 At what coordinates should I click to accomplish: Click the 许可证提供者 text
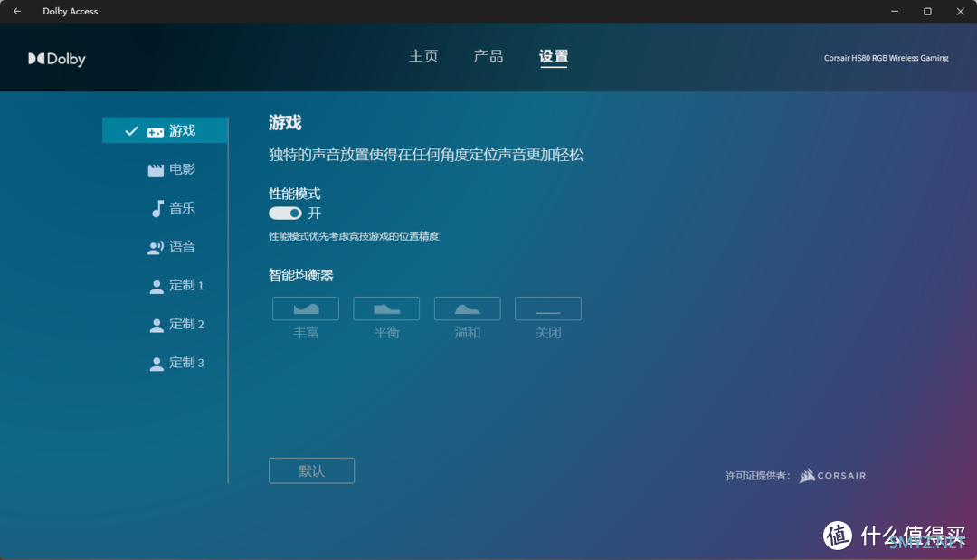click(758, 476)
